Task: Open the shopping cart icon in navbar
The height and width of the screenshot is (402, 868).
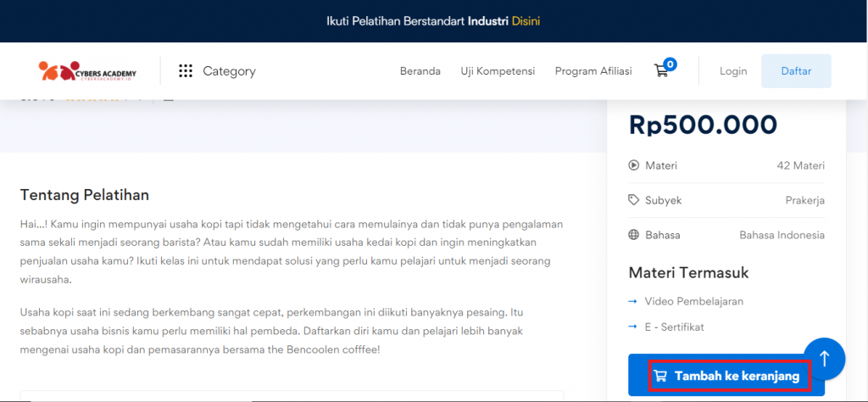Action: pos(661,71)
